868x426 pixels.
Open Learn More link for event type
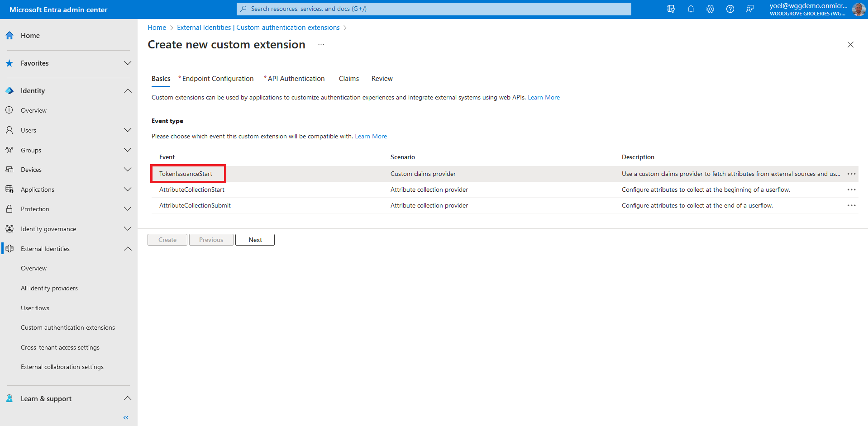pyautogui.click(x=371, y=136)
